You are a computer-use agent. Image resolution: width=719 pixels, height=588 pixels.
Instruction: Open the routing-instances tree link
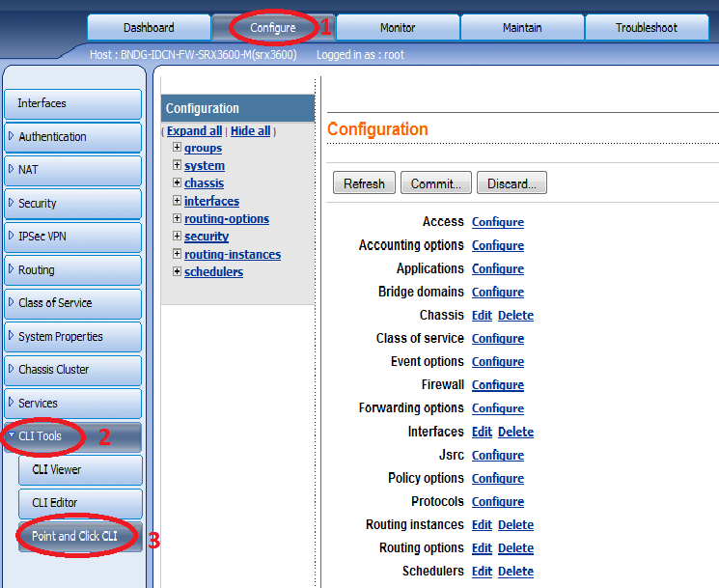(233, 255)
